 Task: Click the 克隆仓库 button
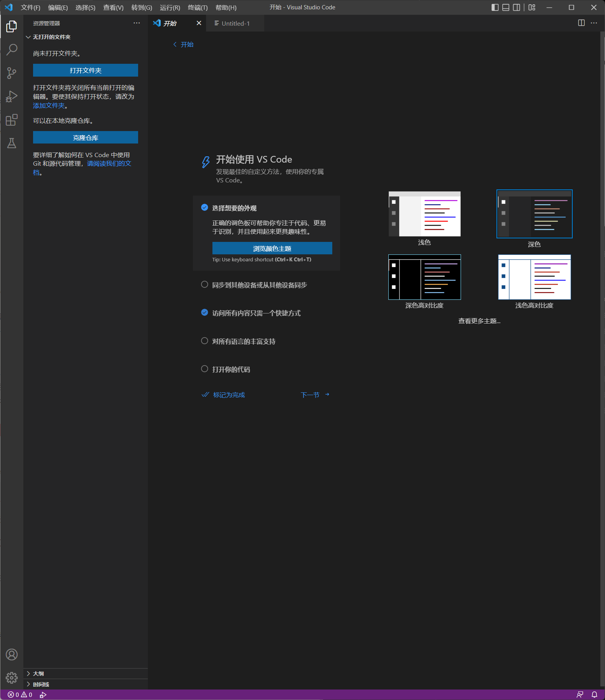pos(86,138)
